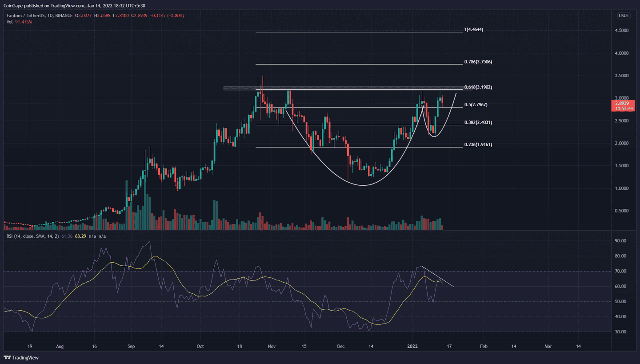
Task: Open the USDT currency selector on price axis
Action: tap(624, 16)
